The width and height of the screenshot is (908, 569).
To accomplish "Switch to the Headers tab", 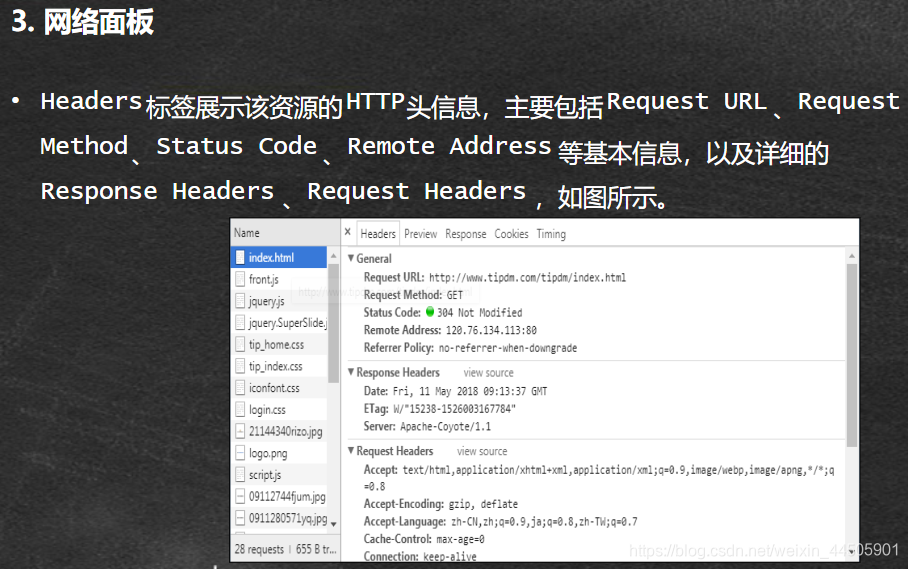I will (378, 234).
